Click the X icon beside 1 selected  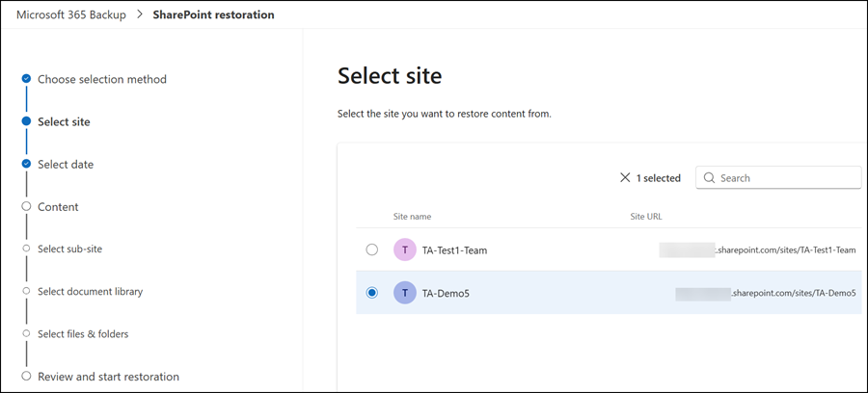[x=625, y=178]
